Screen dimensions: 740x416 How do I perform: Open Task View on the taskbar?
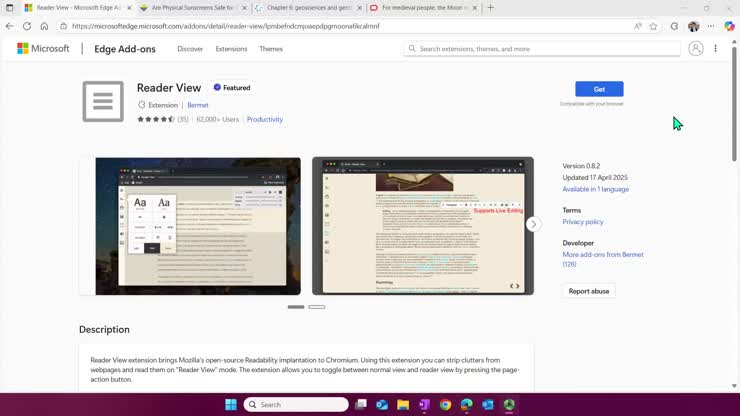[x=361, y=405]
